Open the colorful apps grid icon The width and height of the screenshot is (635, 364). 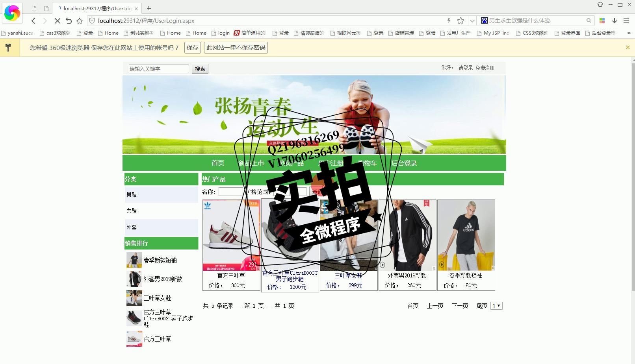coord(602,20)
